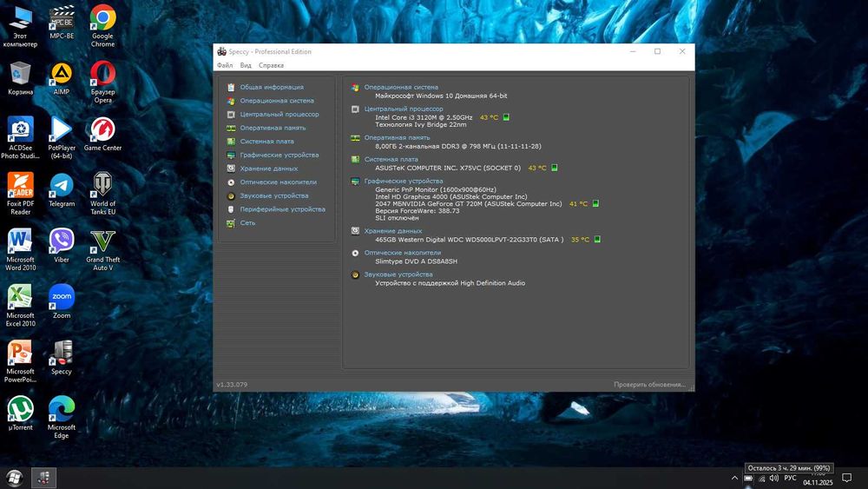This screenshot has height=489, width=868.
Task: Click Windows Start button
Action: click(x=15, y=478)
